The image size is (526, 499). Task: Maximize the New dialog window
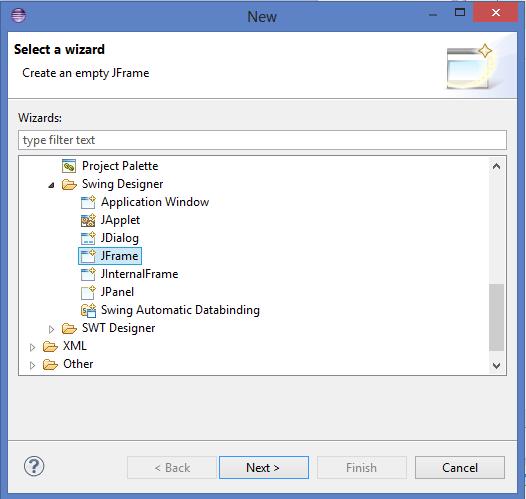460,13
